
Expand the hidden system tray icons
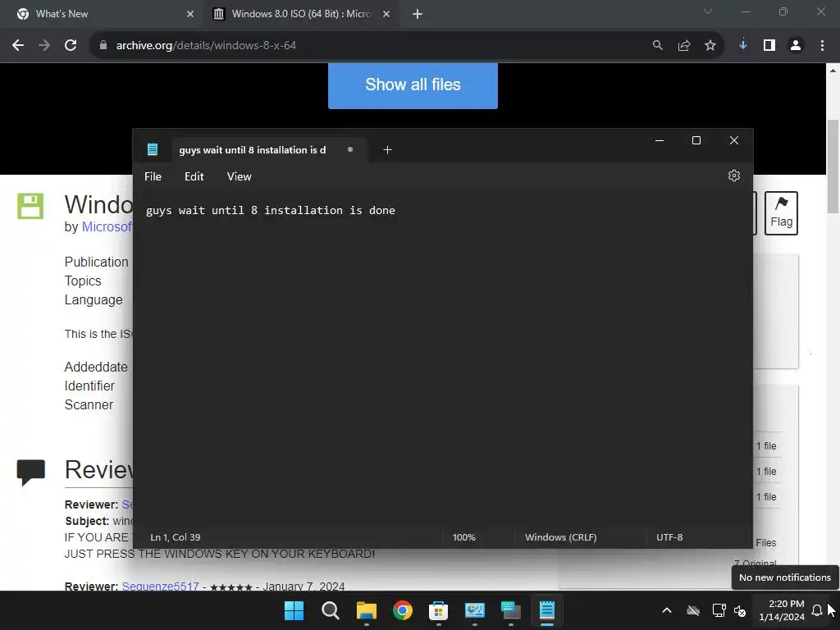667,610
